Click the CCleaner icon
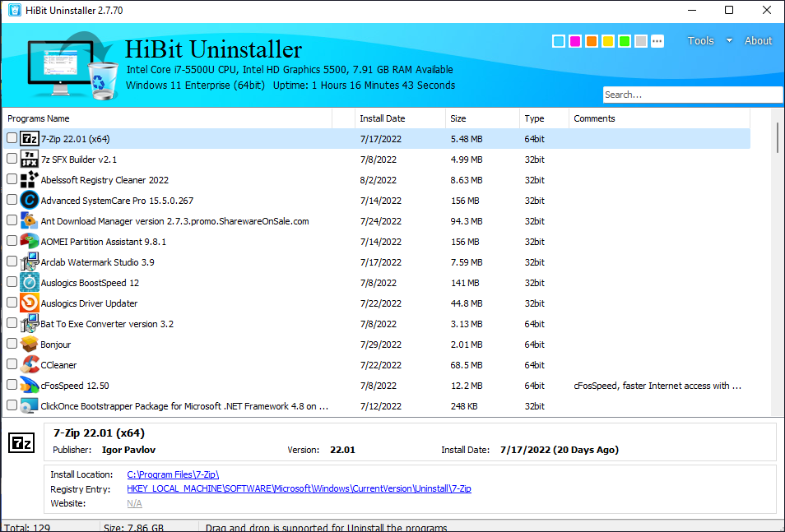This screenshot has width=785, height=532. 29,364
